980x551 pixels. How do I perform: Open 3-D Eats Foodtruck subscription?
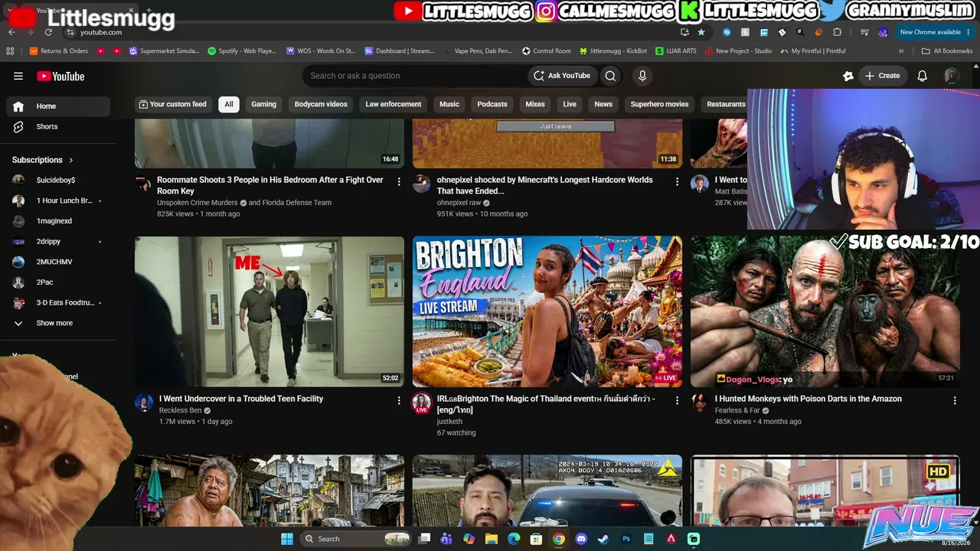58,303
